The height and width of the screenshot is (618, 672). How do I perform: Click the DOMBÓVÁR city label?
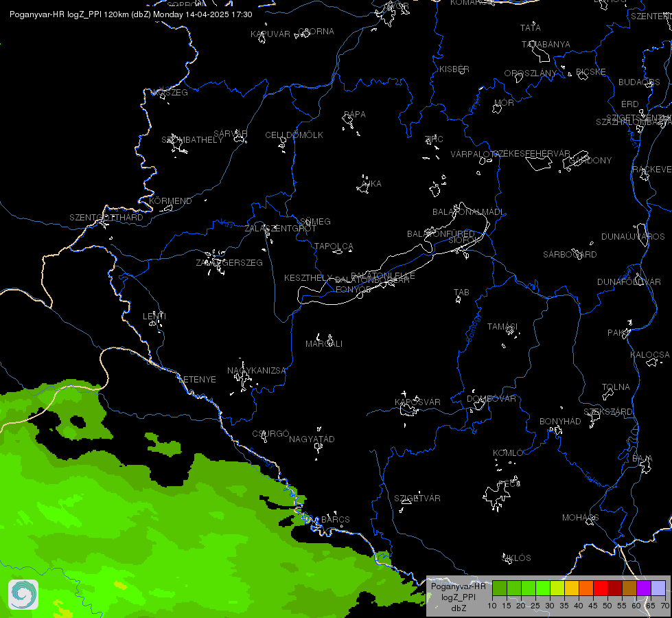tap(491, 399)
